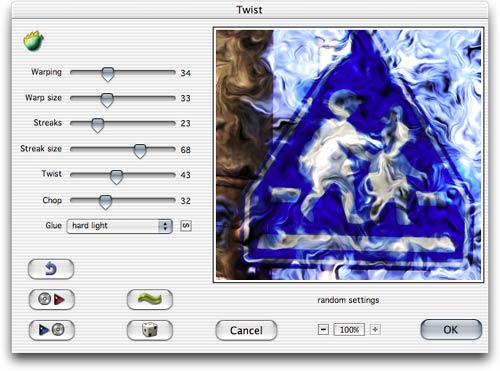Click the Cancel button
Screen dimensions: 500x371
click(246, 330)
